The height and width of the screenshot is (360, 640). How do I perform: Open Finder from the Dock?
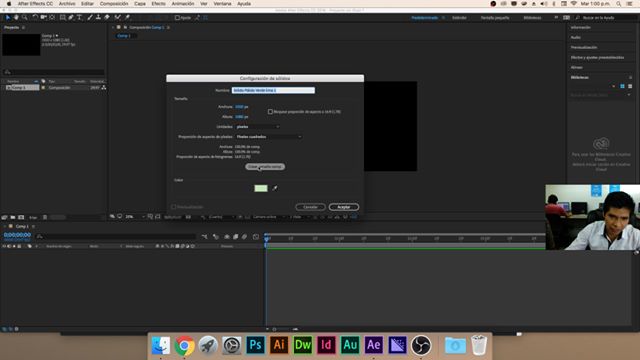(x=161, y=346)
